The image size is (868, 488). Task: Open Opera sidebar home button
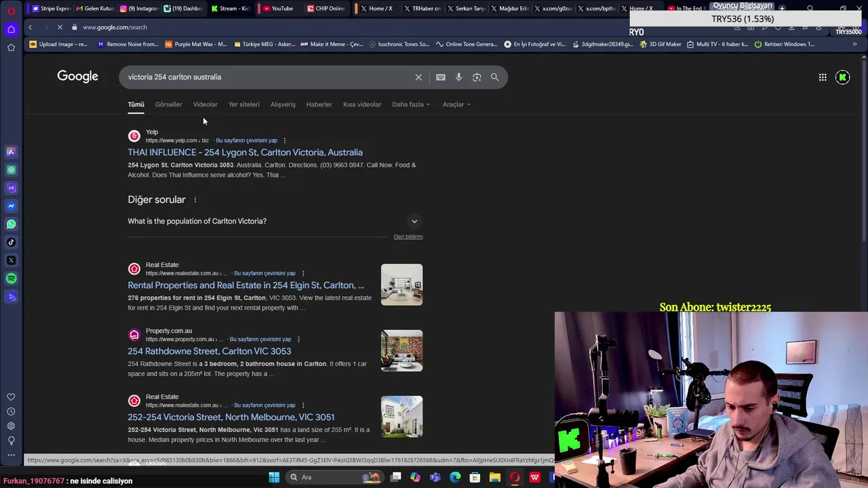11,29
